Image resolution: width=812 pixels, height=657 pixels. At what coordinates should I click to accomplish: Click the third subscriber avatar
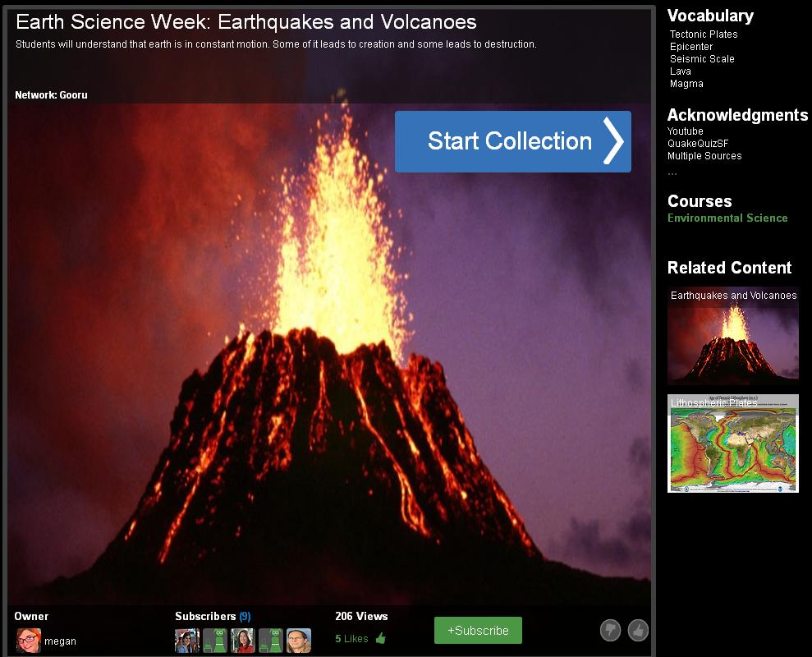pyautogui.click(x=243, y=641)
